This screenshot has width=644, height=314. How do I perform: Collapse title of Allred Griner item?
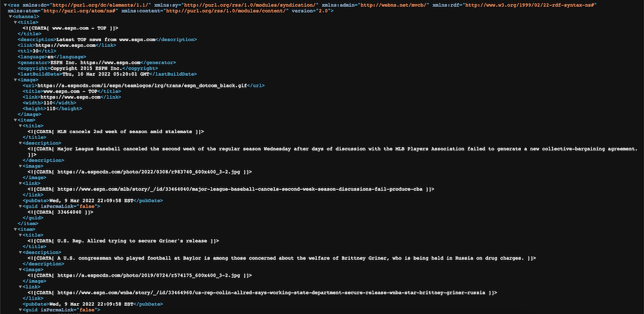(x=20, y=235)
